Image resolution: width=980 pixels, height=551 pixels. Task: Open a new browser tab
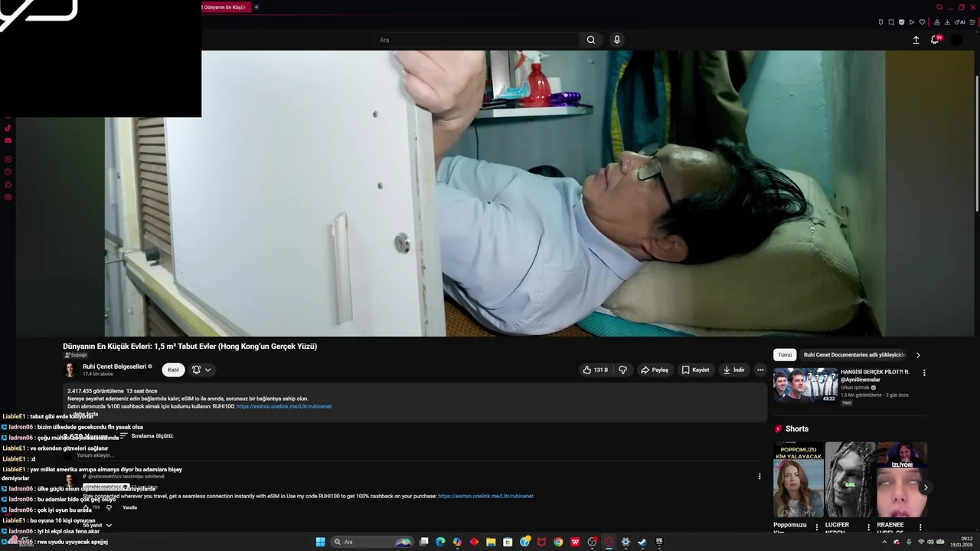pos(256,7)
